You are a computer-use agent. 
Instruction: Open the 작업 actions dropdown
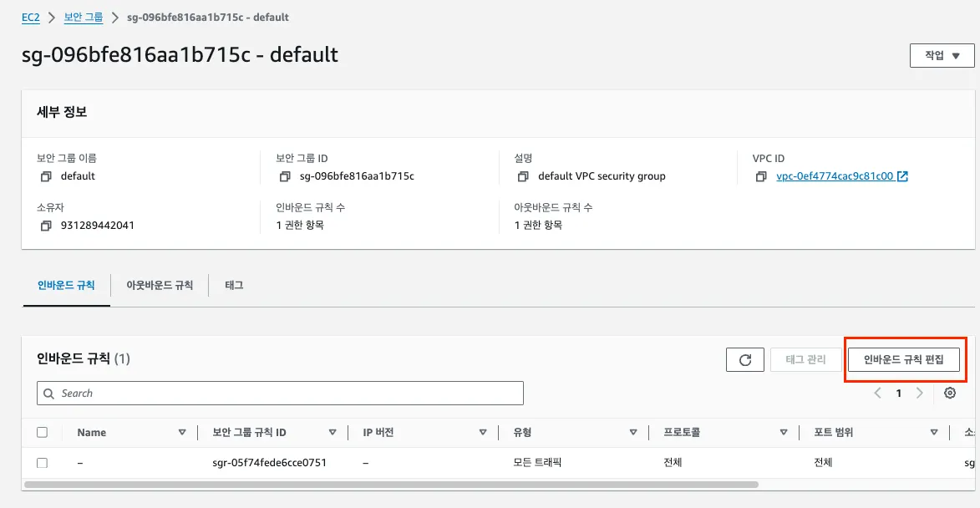942,56
